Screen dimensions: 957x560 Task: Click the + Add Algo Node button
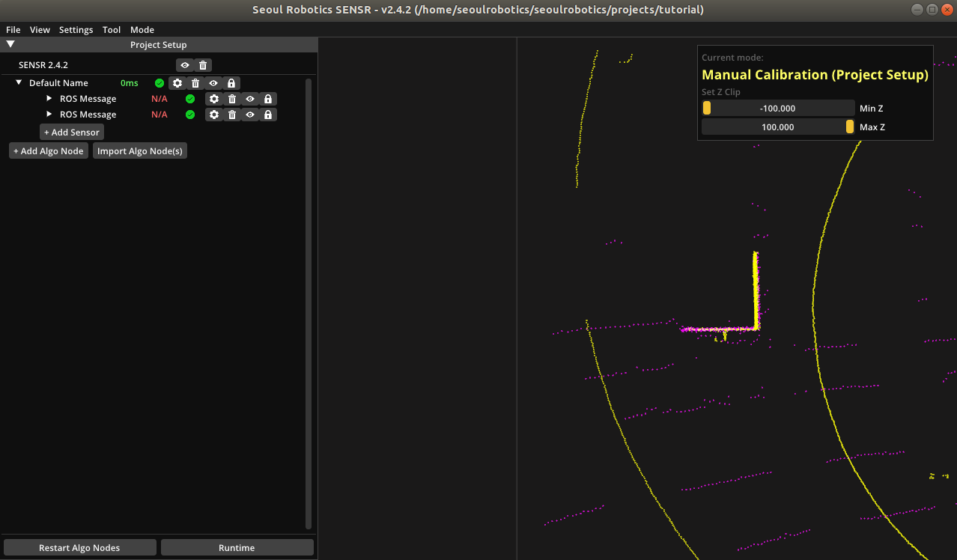(x=49, y=150)
